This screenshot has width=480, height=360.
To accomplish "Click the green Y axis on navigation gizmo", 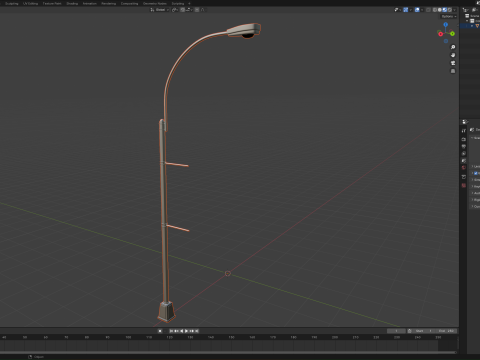I will tap(452, 34).
